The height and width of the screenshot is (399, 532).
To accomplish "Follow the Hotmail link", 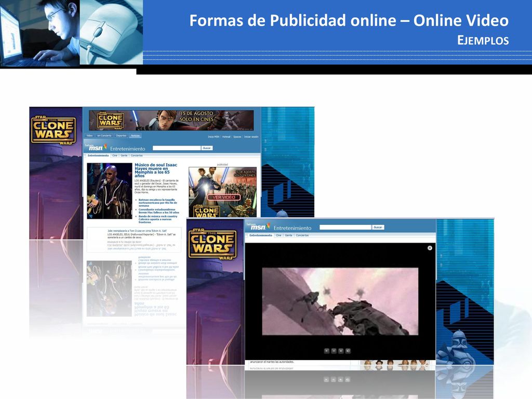I will pos(227,137).
